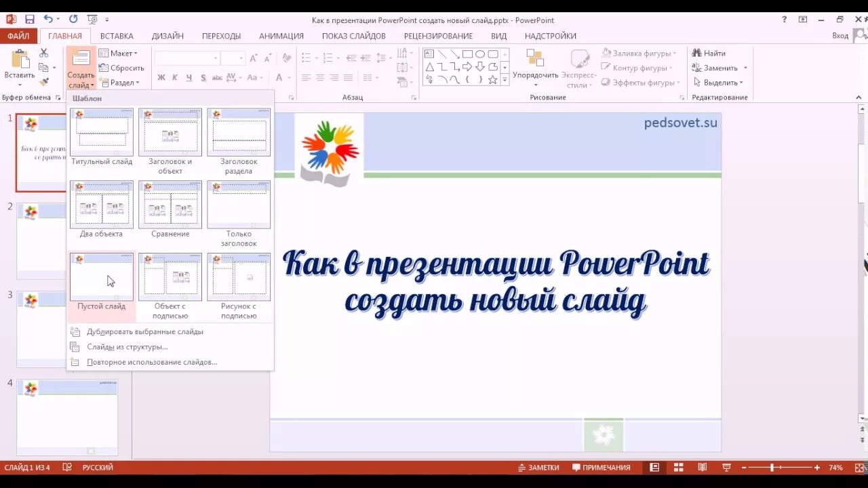Open Заменить dropdown arrow
The image size is (868, 488).
pyautogui.click(x=745, y=68)
